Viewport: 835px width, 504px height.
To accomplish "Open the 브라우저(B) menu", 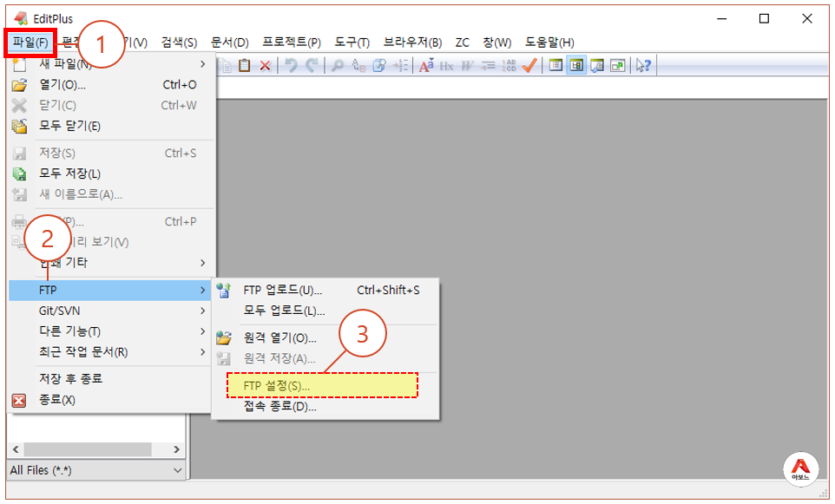I will (412, 43).
